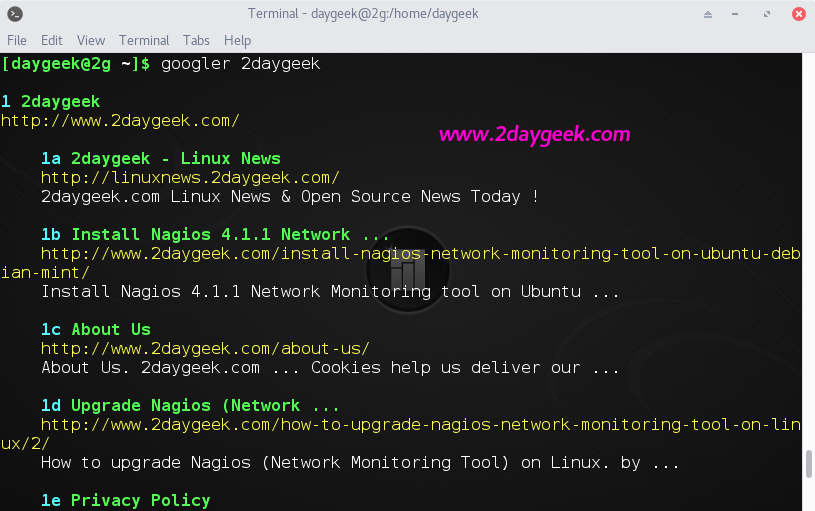815x511 pixels.
Task: Click the 2daygeek.com/about-us/ URL
Action: tap(205, 349)
